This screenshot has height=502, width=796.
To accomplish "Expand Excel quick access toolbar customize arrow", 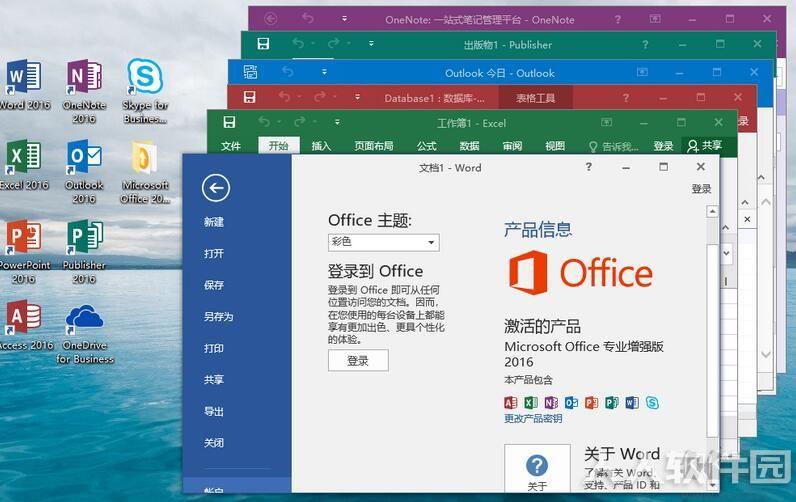I will (337, 122).
